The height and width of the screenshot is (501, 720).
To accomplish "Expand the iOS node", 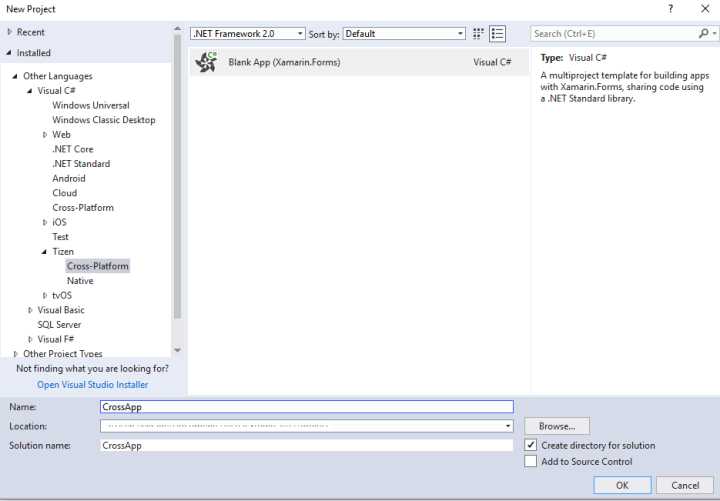I will point(45,222).
